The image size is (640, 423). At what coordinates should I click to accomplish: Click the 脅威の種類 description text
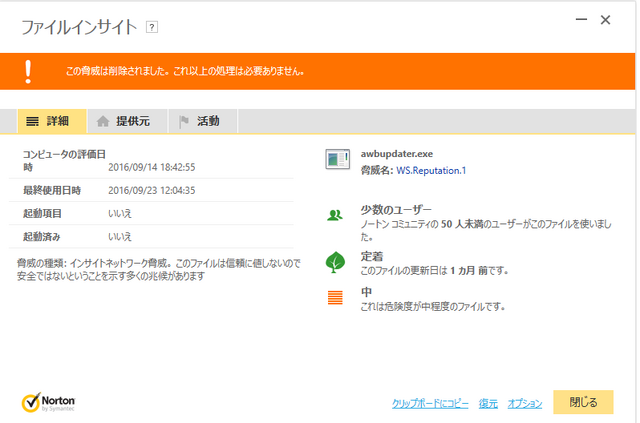click(x=159, y=270)
